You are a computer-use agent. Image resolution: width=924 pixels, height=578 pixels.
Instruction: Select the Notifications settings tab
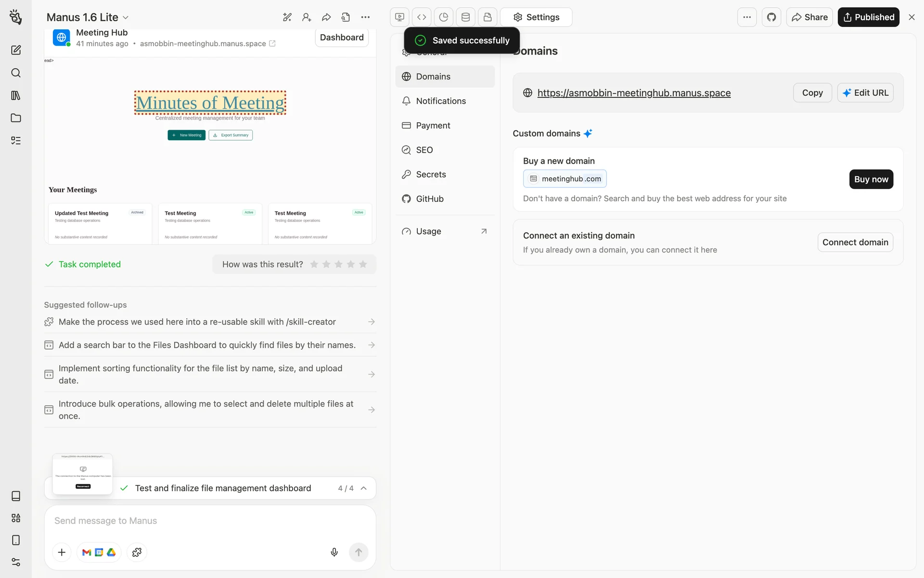pos(440,101)
